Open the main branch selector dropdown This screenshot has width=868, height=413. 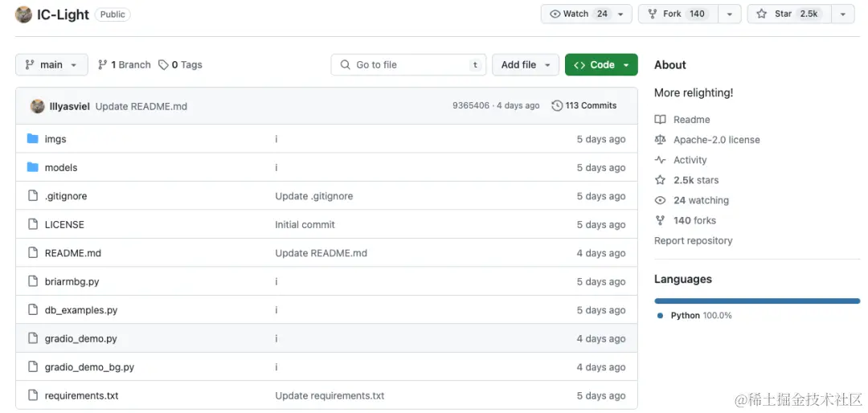pos(51,65)
